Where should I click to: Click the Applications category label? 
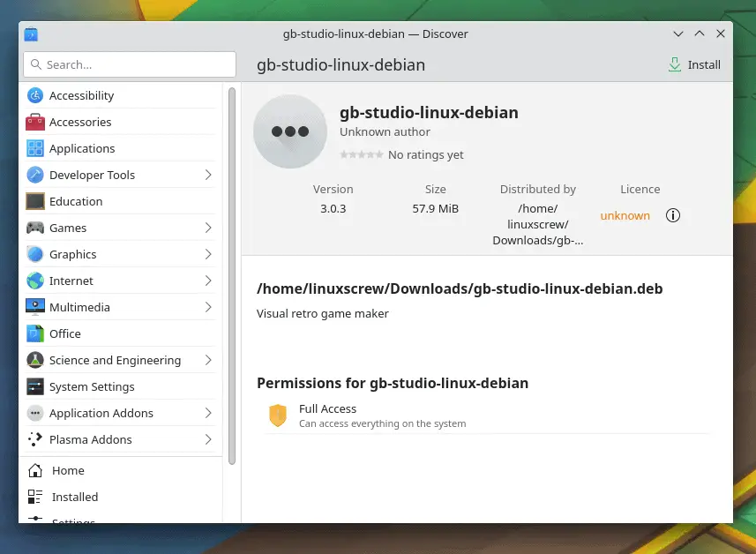point(82,148)
